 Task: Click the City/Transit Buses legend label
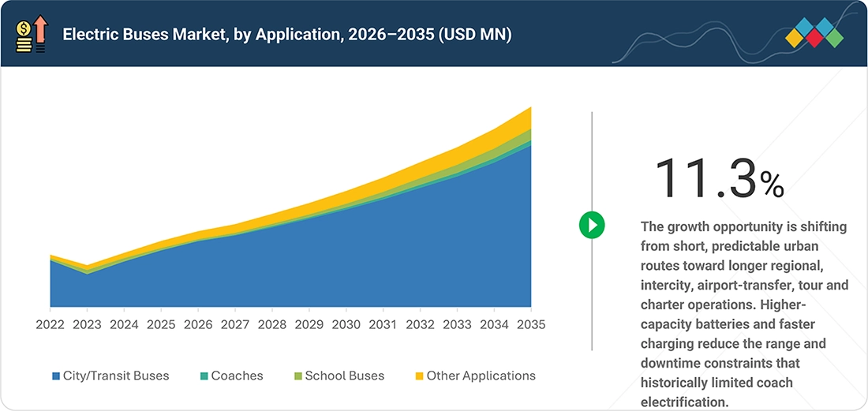(116, 376)
